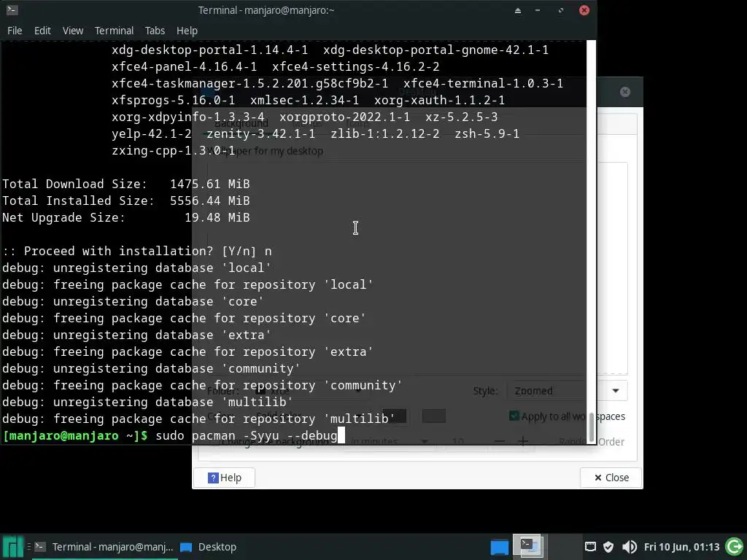Click '[manjaro@manjaro ~]$' prompt text

pos(75,436)
